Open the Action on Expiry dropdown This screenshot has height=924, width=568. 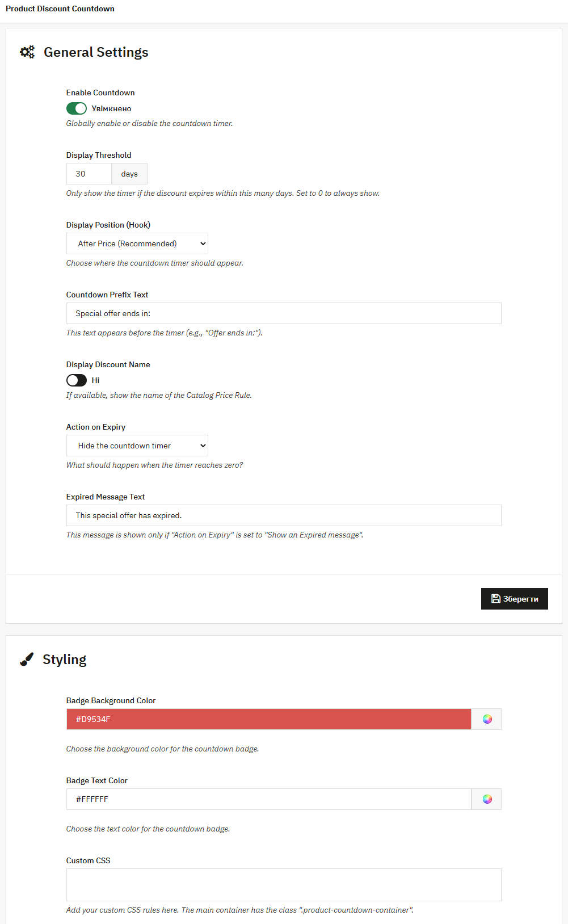click(137, 446)
